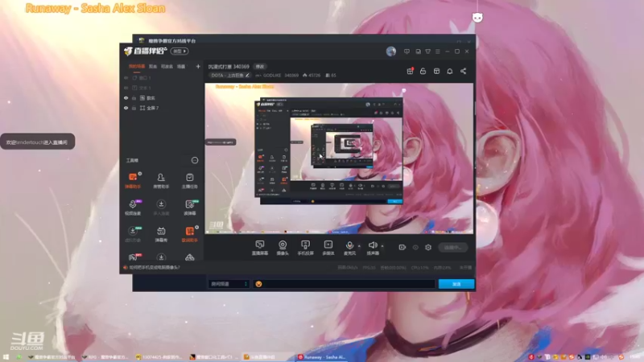Open the 弹幕助手 danmaku assistant tool
The image size is (644, 362).
click(133, 180)
